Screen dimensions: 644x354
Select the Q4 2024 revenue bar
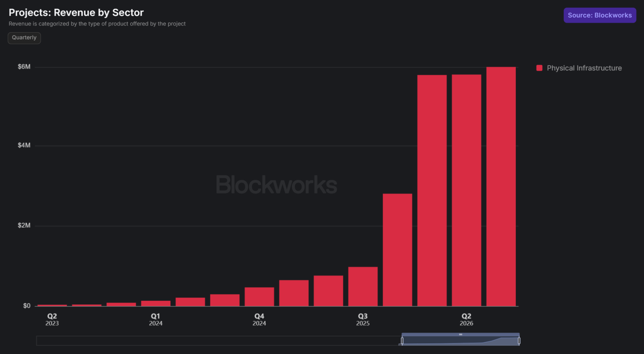(259, 297)
